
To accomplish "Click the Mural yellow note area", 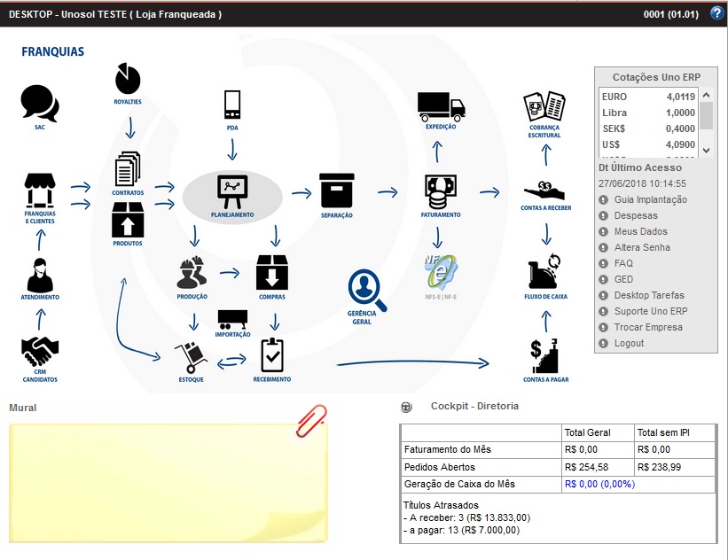I will click(x=168, y=483).
